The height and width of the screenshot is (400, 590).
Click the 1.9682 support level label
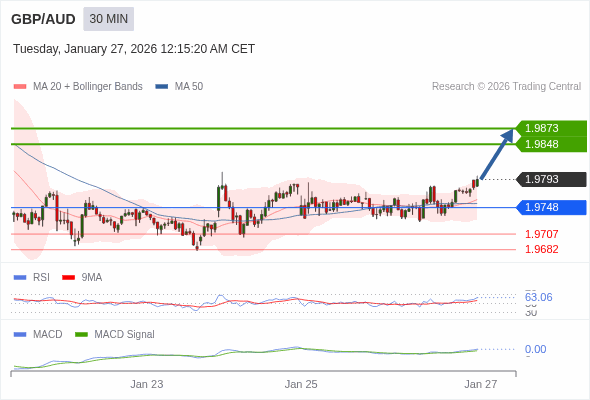542,249
